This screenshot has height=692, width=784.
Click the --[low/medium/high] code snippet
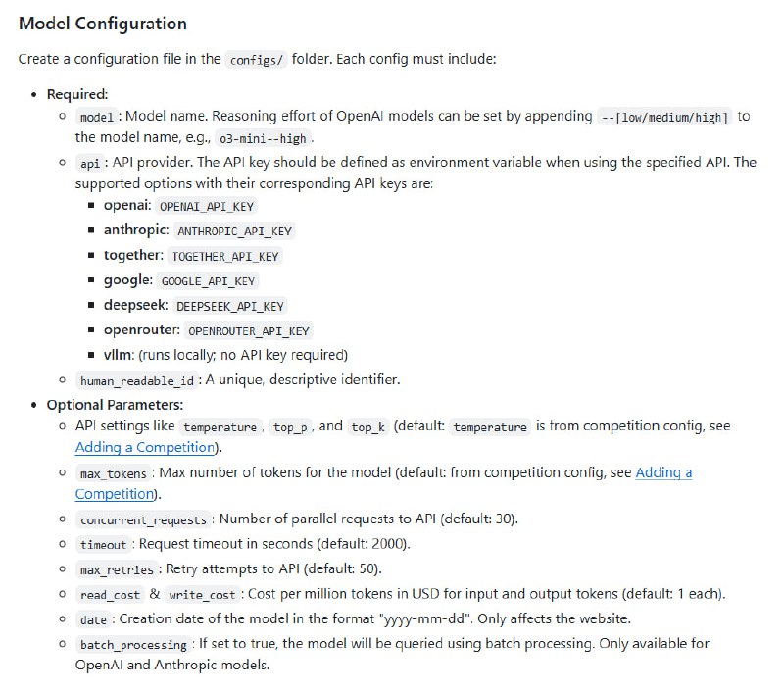[x=664, y=117]
